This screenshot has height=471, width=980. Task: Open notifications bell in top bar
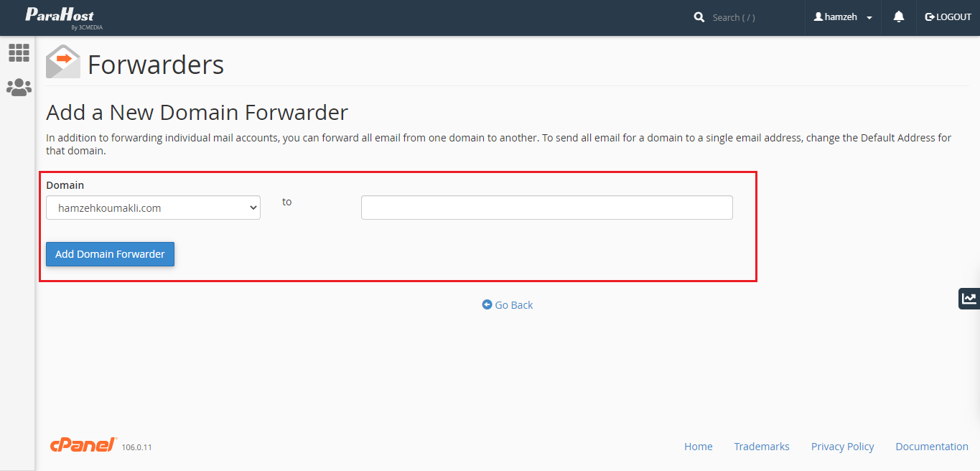click(898, 17)
